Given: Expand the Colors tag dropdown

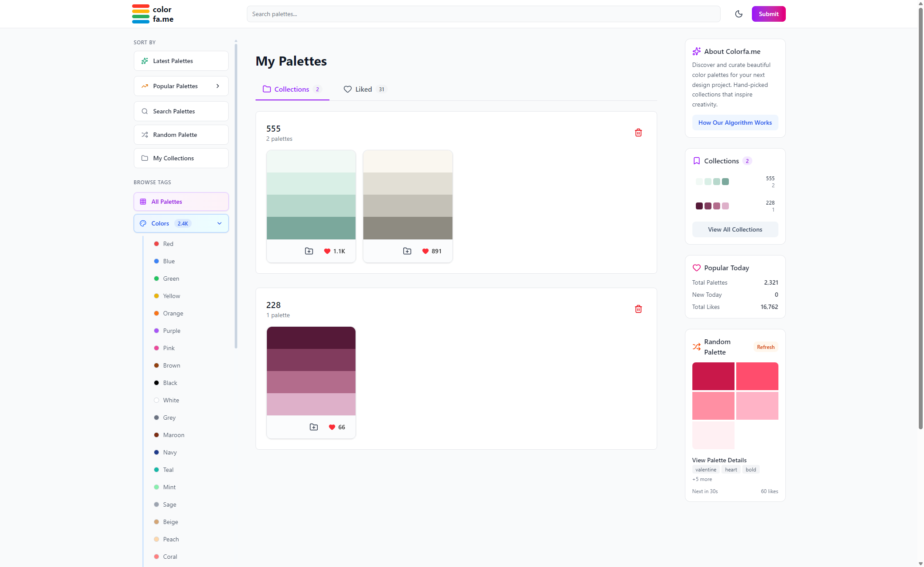Looking at the screenshot, I should (x=219, y=223).
